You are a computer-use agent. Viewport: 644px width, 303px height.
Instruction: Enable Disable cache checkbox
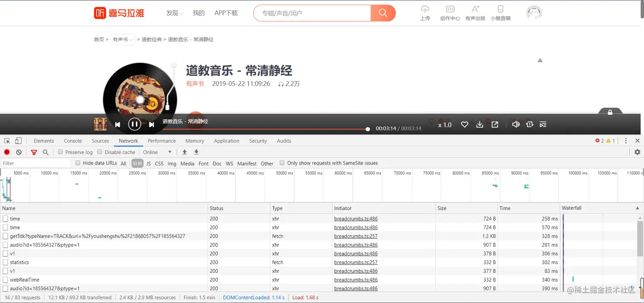tap(100, 152)
